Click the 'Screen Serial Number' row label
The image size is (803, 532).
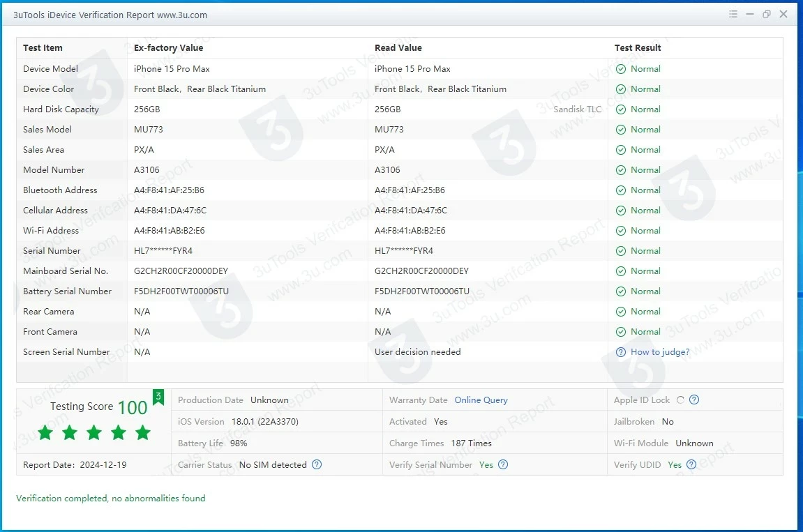click(66, 352)
